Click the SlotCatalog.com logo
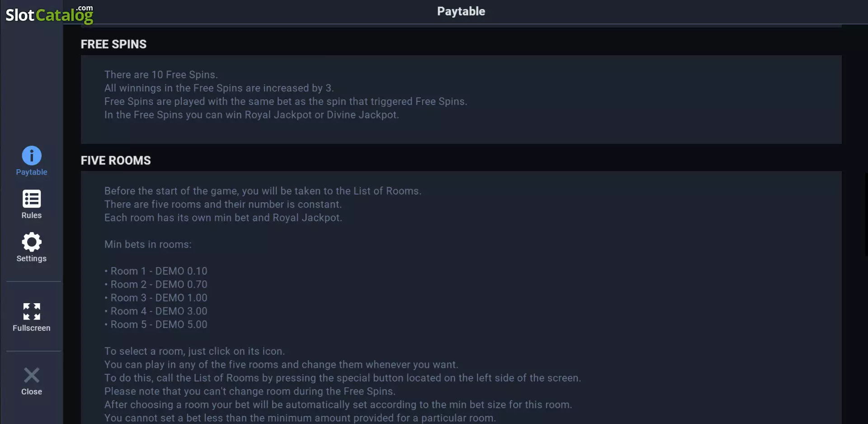This screenshot has width=868, height=424. tap(49, 14)
